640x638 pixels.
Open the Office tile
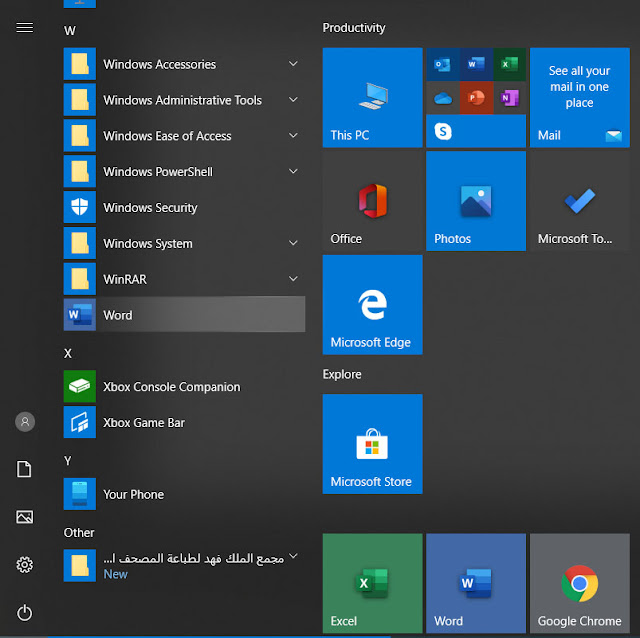coord(372,201)
